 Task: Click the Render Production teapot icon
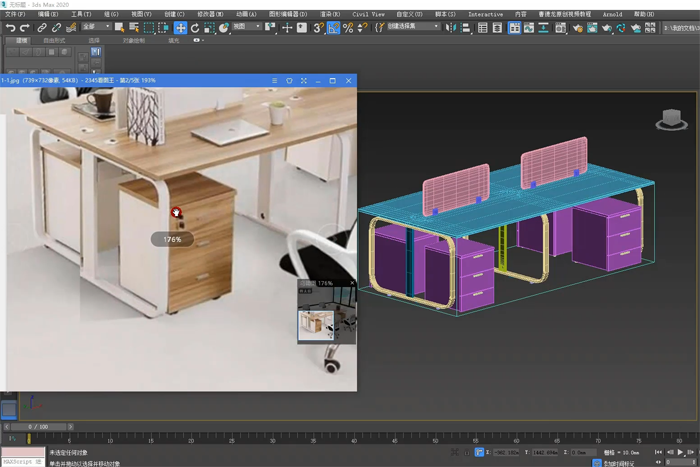point(607,28)
